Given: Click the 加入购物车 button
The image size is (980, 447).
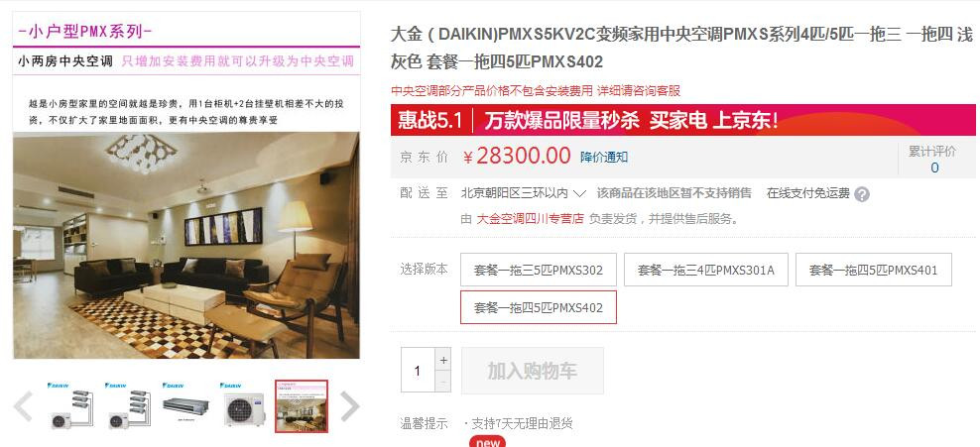Looking at the screenshot, I should pos(533,371).
